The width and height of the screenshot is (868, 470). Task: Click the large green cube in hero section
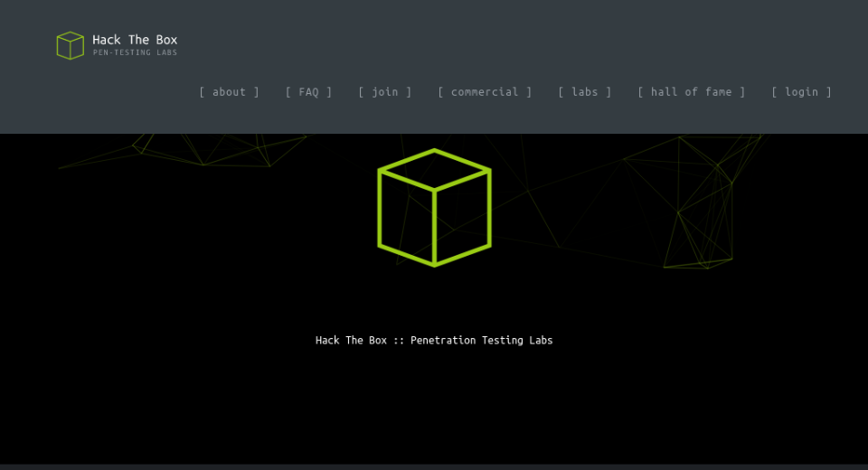pos(435,208)
